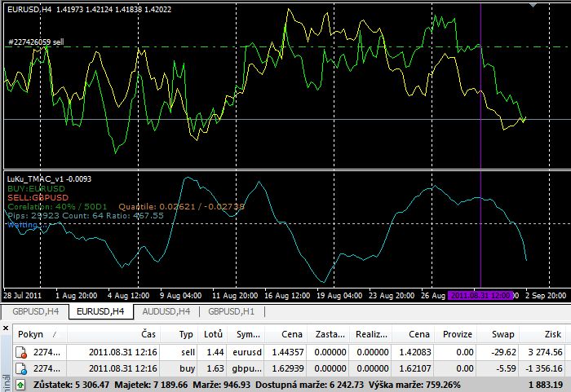Go to the GBPUSD,H1 chart tab
This screenshot has height=392, width=571.
point(232,311)
